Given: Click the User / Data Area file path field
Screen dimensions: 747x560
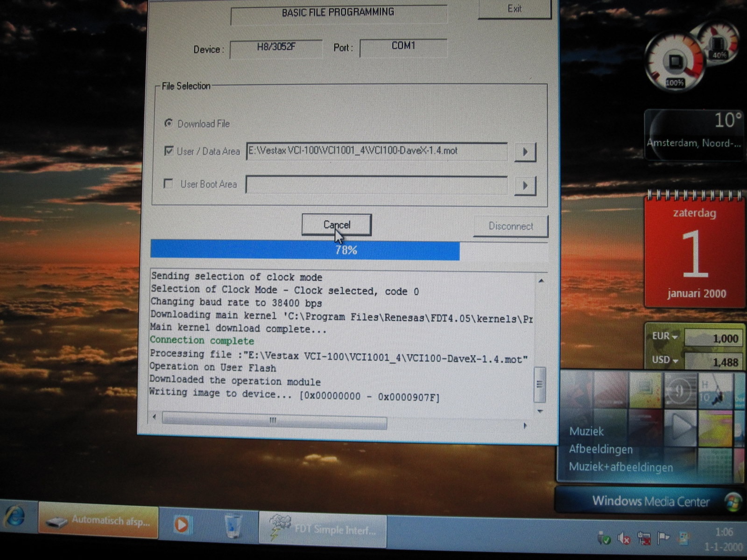Looking at the screenshot, I should 376,151.
